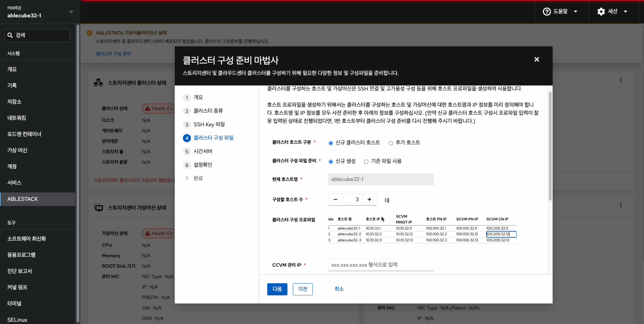Click the minus icon for host count
The width and height of the screenshot is (644, 324).
[x=335, y=199]
